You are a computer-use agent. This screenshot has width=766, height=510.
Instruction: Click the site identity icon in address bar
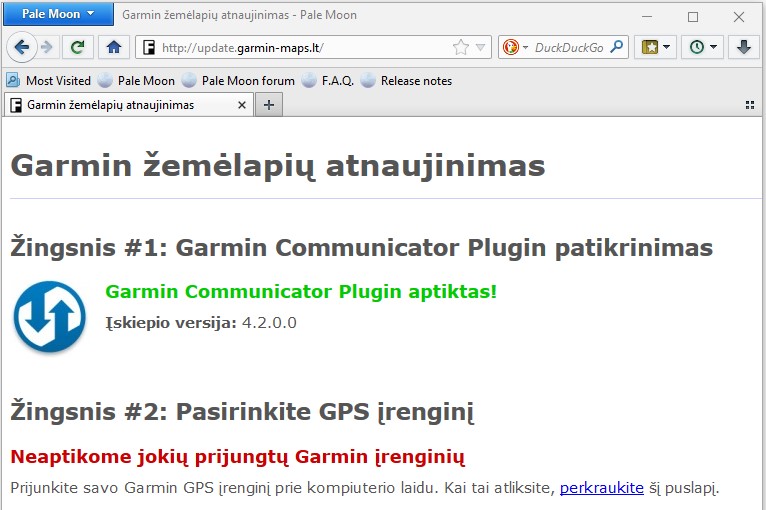(x=149, y=47)
